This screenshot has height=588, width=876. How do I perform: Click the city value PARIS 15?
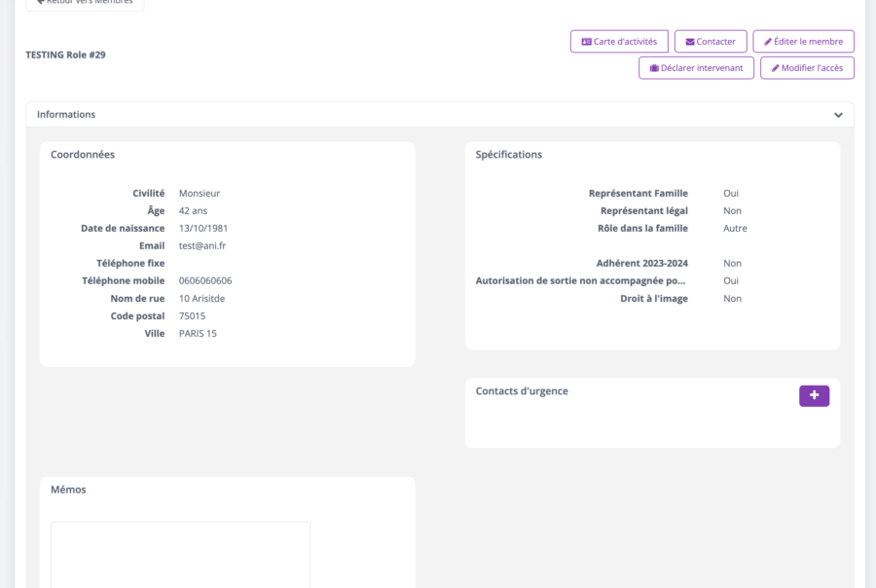click(x=198, y=334)
